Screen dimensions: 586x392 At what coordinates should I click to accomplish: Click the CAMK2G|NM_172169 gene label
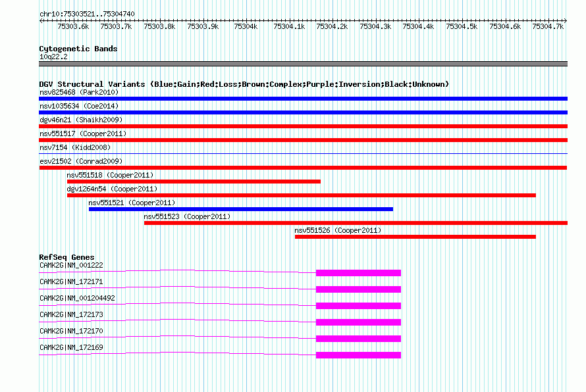(71, 347)
